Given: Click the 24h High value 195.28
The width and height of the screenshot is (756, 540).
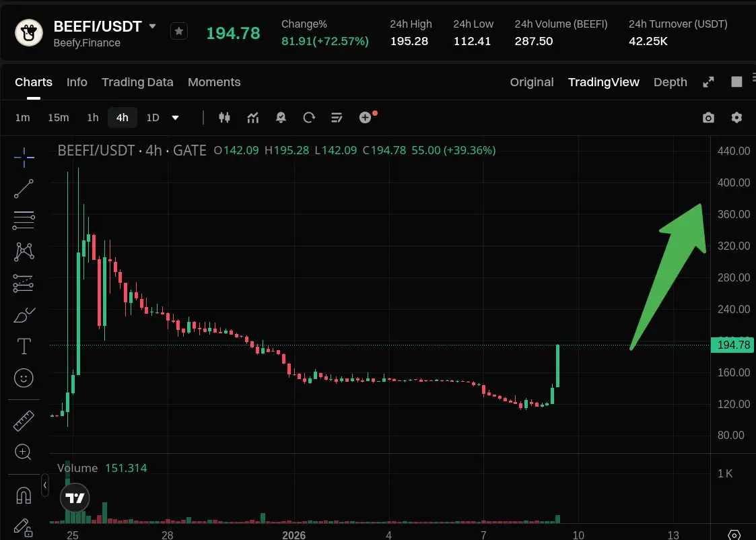Looking at the screenshot, I should [409, 41].
